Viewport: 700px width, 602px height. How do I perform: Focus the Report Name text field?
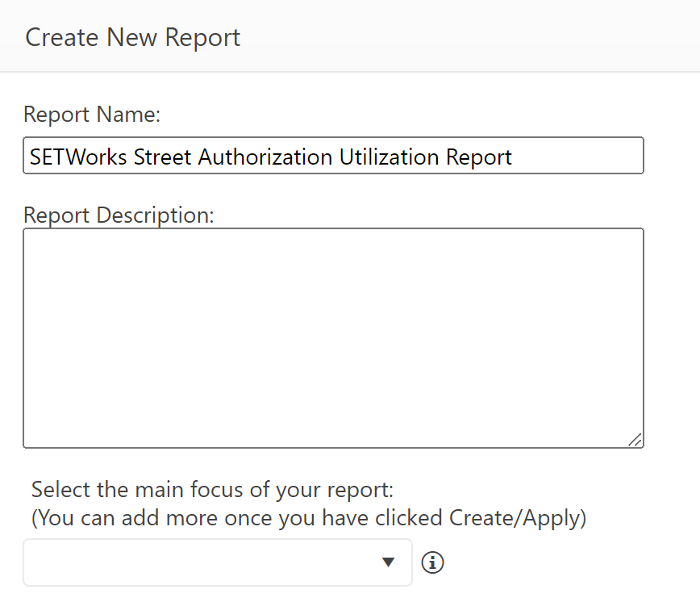pyautogui.click(x=333, y=156)
